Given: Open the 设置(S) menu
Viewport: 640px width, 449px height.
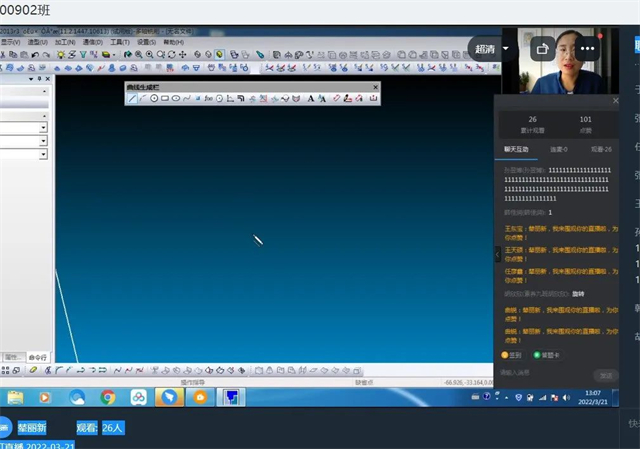Looking at the screenshot, I should pyautogui.click(x=146, y=42).
